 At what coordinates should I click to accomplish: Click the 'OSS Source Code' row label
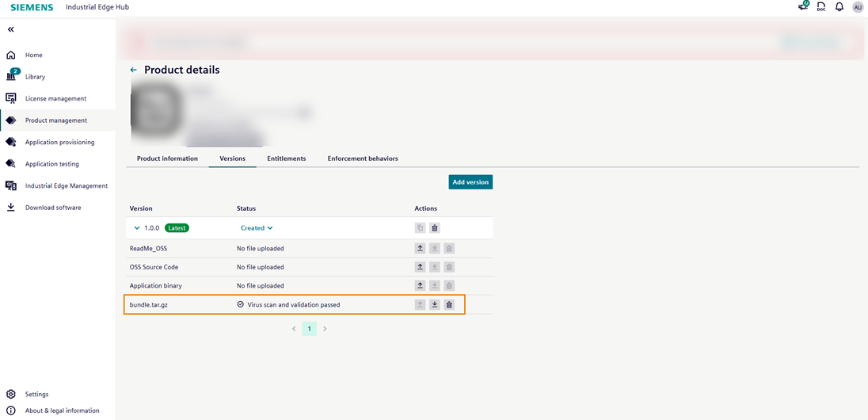pos(154,267)
